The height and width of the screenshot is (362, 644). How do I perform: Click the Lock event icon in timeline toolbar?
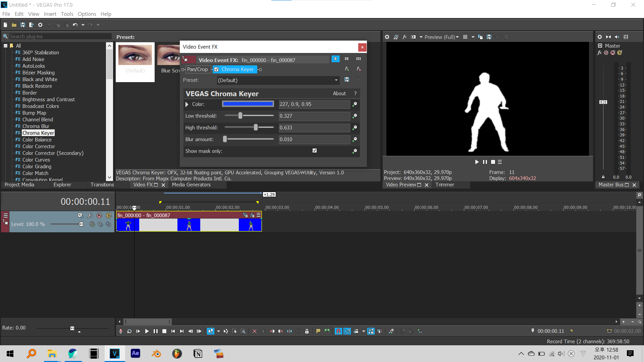[x=307, y=331]
